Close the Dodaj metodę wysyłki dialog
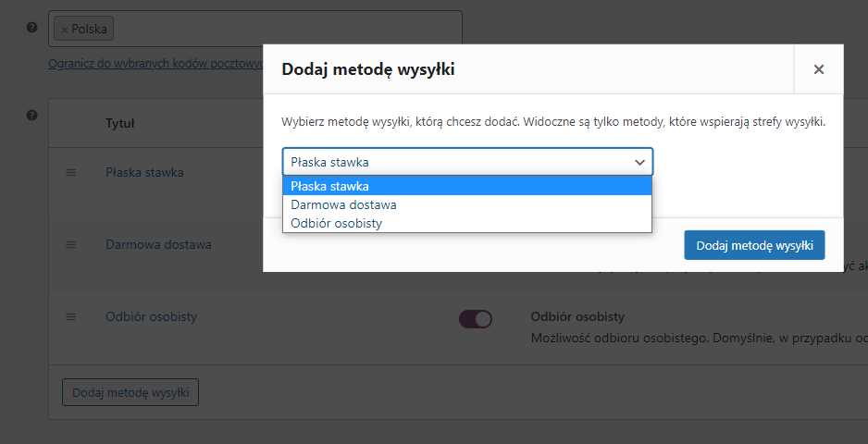Image resolution: width=868 pixels, height=444 pixels. point(819,69)
